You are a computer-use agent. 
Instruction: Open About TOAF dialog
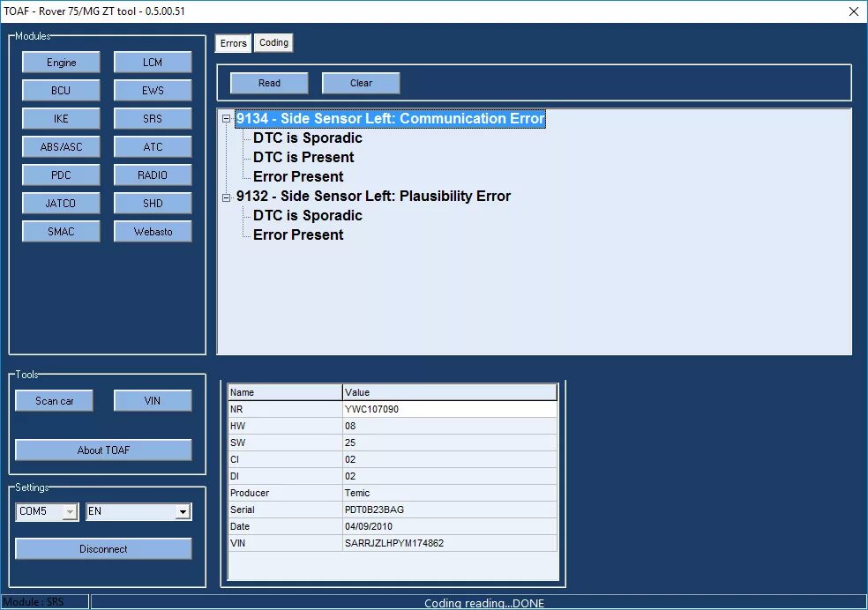coord(103,450)
